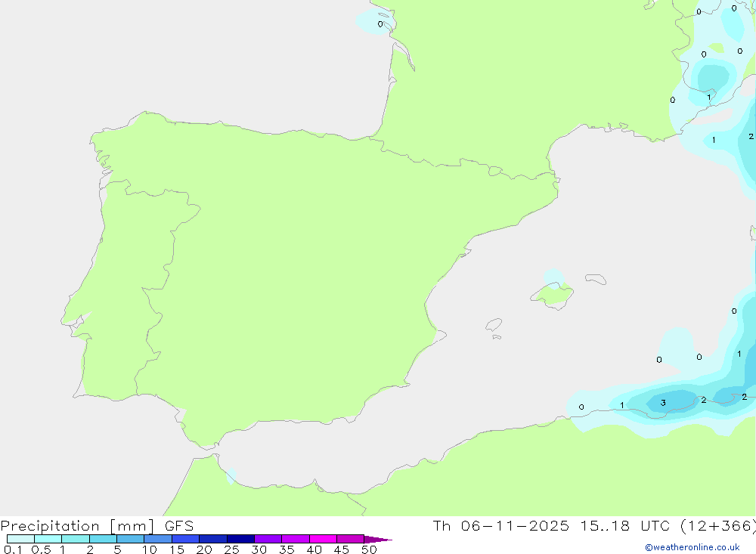The image size is (756, 554).
Task: Click the Mallorca island outline on the map
Action: click(x=553, y=295)
